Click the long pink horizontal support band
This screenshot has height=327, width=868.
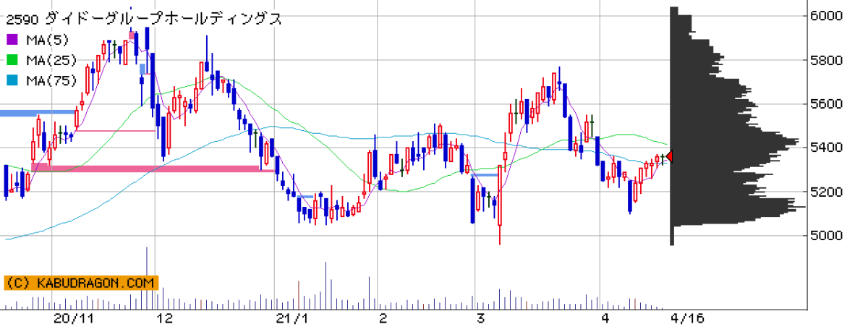coord(153,169)
